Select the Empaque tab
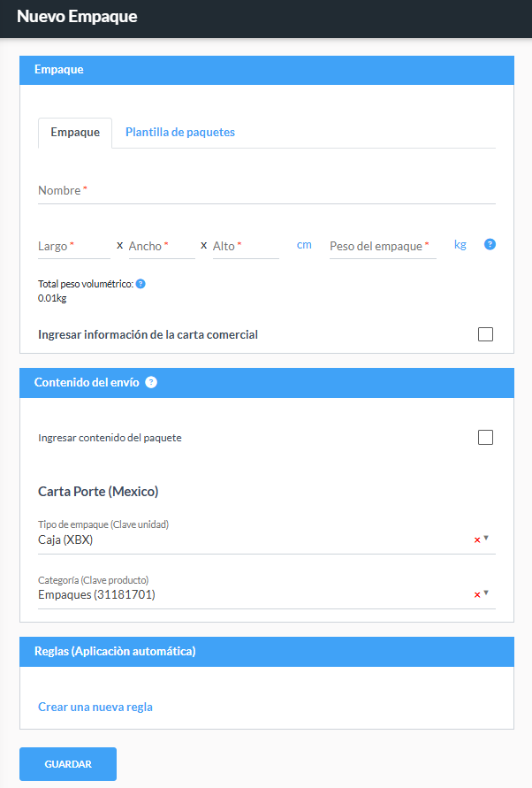Viewport: 532px width, 788px height. (75, 133)
